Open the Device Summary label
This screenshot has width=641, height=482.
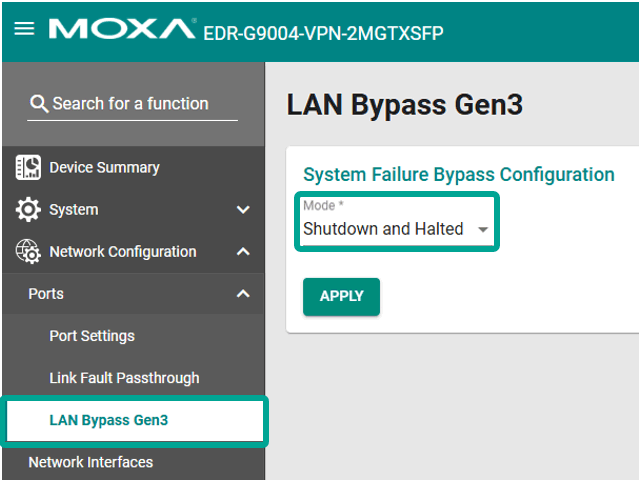tap(104, 168)
